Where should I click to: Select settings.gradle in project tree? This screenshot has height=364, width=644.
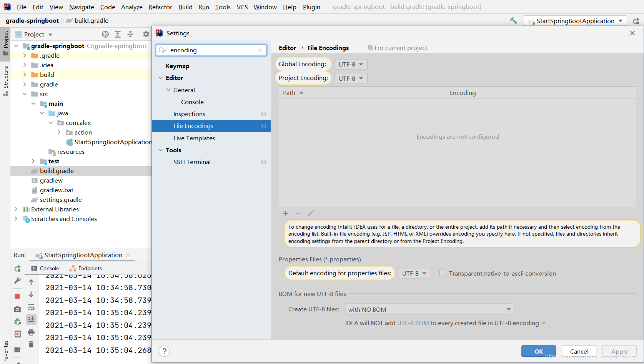point(61,200)
